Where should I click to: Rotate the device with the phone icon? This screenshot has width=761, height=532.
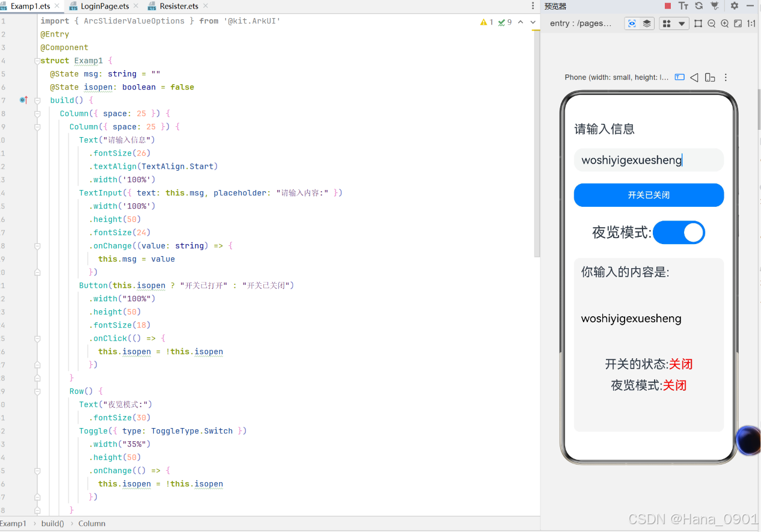tap(710, 77)
